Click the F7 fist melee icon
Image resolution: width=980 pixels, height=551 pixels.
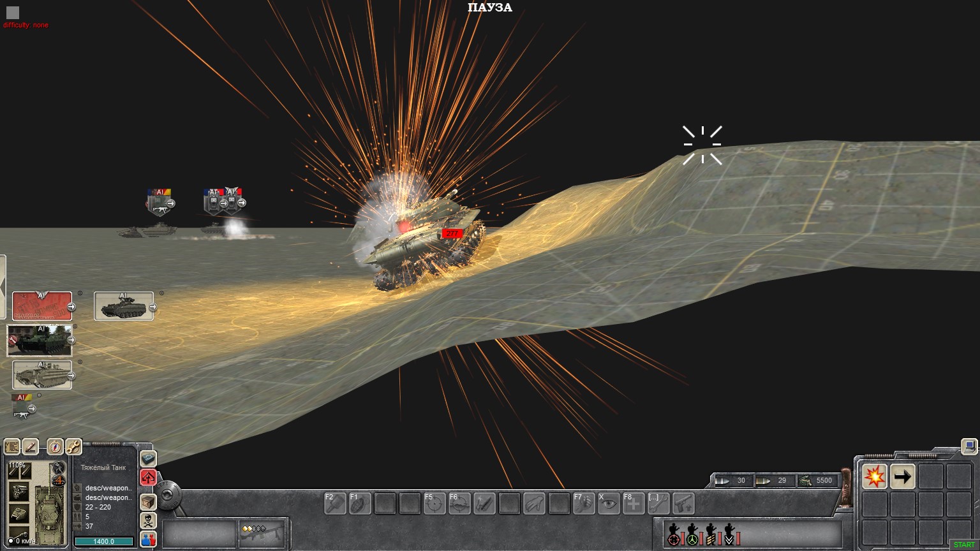point(584,504)
